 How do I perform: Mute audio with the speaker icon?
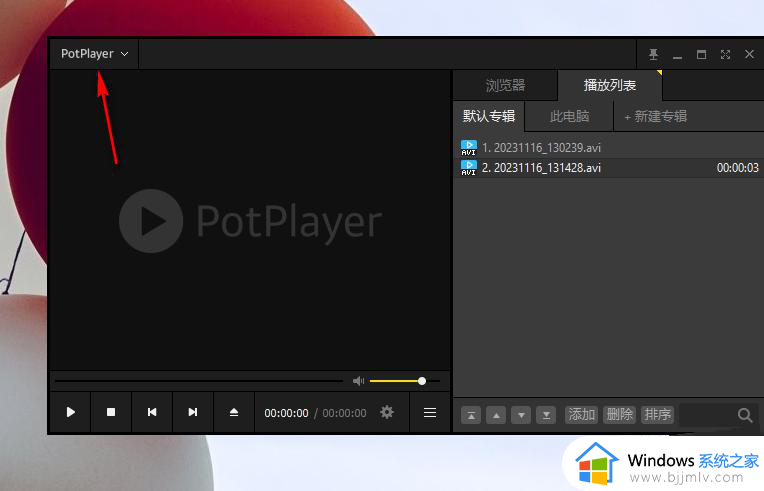point(358,381)
